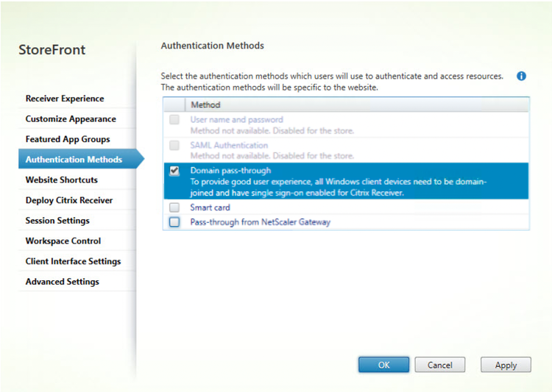
Task: Enable Pass-through from NetScaler Gateway checkbox
Action: click(174, 222)
